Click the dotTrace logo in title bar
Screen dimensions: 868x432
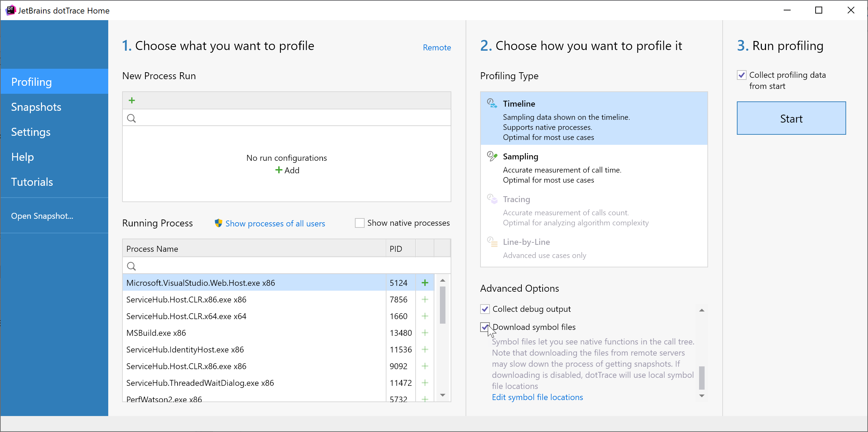pos(10,10)
